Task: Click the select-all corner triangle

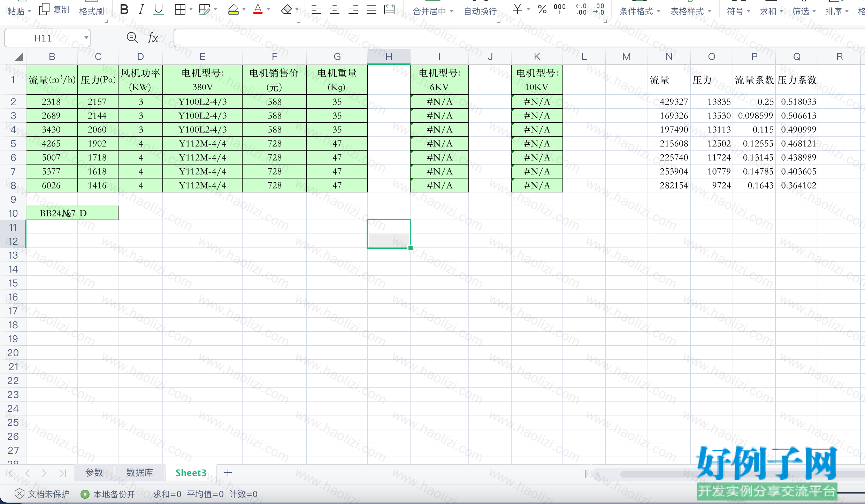Action: (x=18, y=57)
